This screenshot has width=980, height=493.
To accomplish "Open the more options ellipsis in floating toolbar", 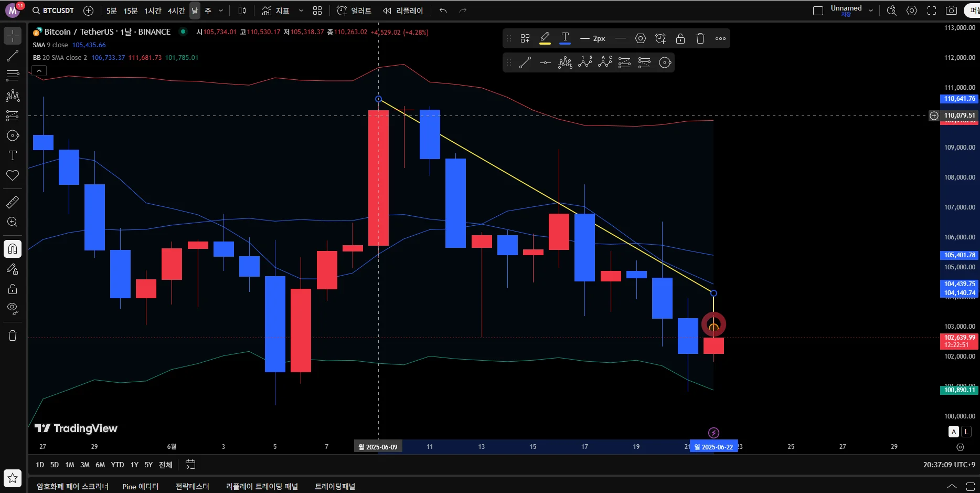I will tap(720, 38).
